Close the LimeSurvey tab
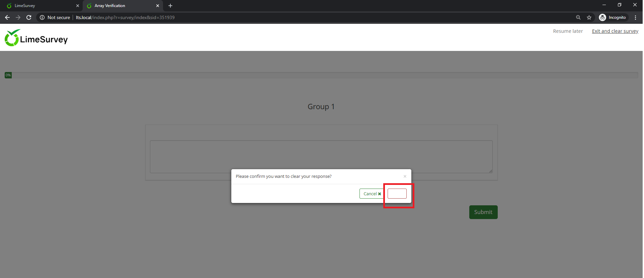The width and height of the screenshot is (644, 278). 78,6
